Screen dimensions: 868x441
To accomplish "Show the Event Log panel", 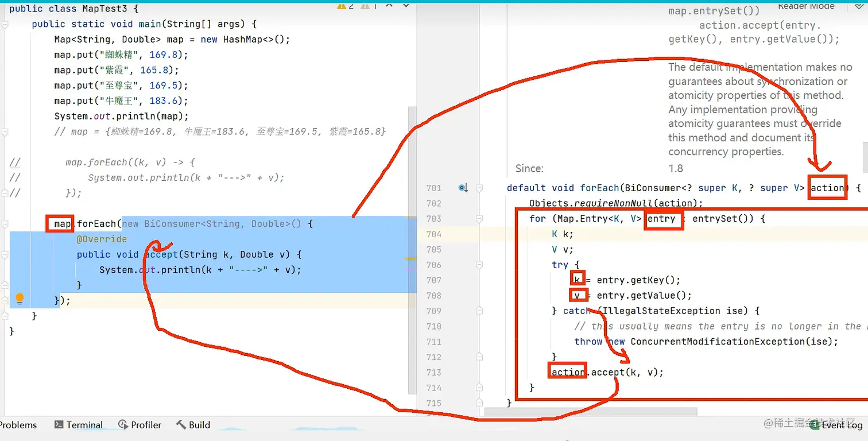I will click(x=836, y=425).
